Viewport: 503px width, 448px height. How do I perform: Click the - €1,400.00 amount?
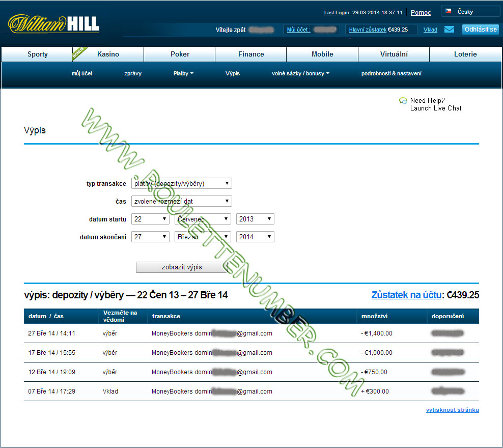[377, 333]
